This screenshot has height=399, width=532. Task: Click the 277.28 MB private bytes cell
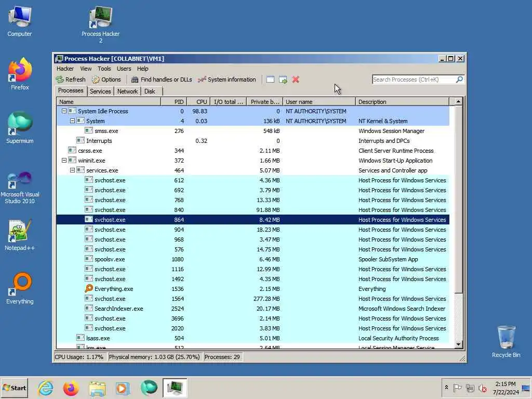click(x=267, y=299)
